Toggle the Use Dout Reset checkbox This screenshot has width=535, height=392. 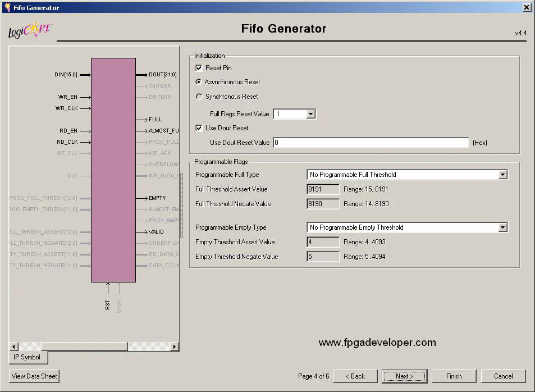tap(199, 128)
